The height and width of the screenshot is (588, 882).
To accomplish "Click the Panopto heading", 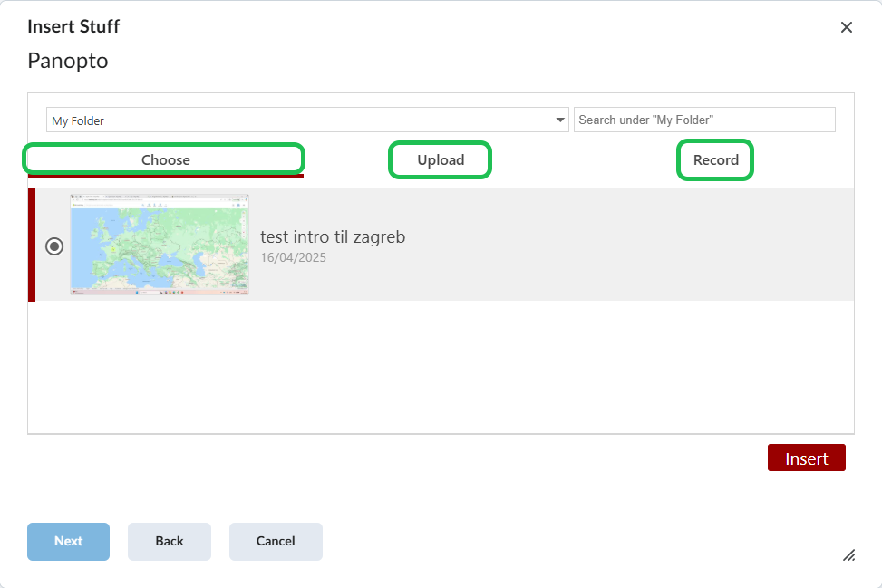I will 68,61.
